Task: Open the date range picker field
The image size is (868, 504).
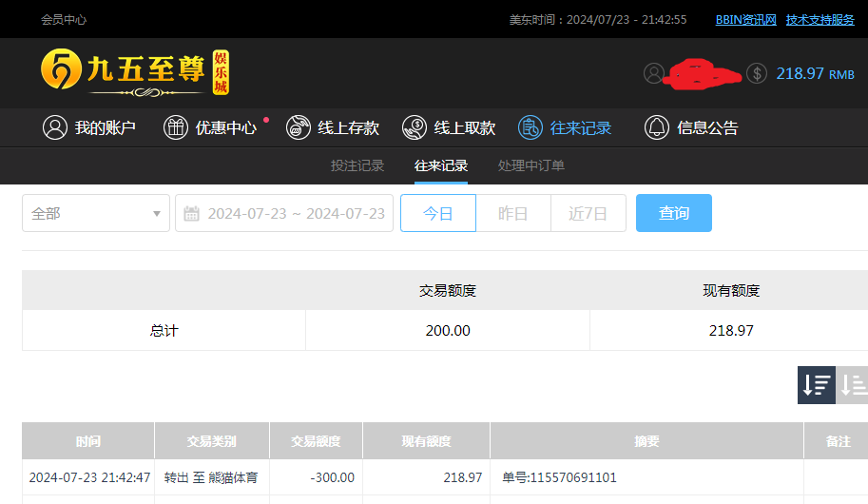Action: 284,213
